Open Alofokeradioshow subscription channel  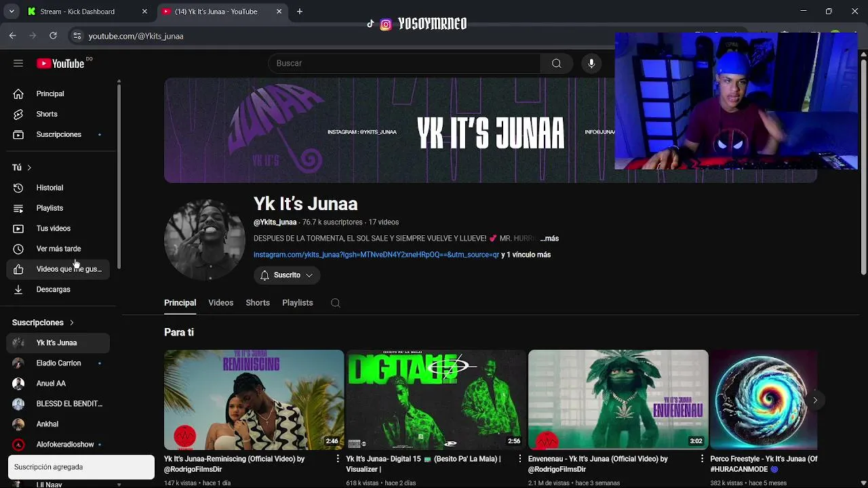58,445
